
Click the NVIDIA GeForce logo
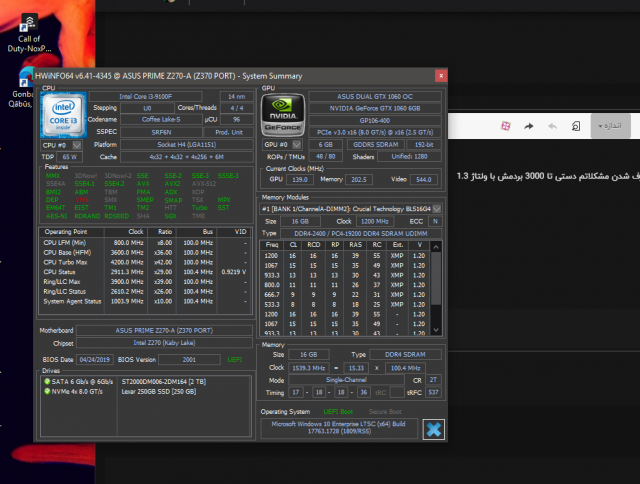point(283,115)
